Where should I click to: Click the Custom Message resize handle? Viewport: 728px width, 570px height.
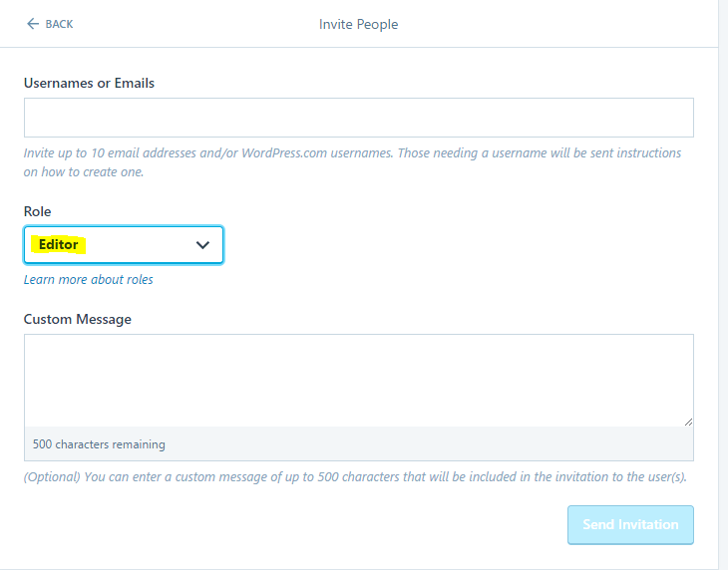(688, 422)
